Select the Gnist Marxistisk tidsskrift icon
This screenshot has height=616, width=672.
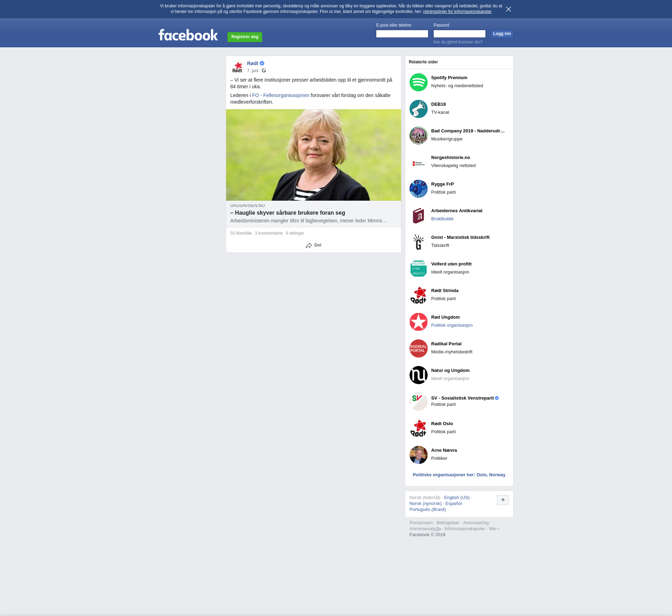[x=418, y=242]
